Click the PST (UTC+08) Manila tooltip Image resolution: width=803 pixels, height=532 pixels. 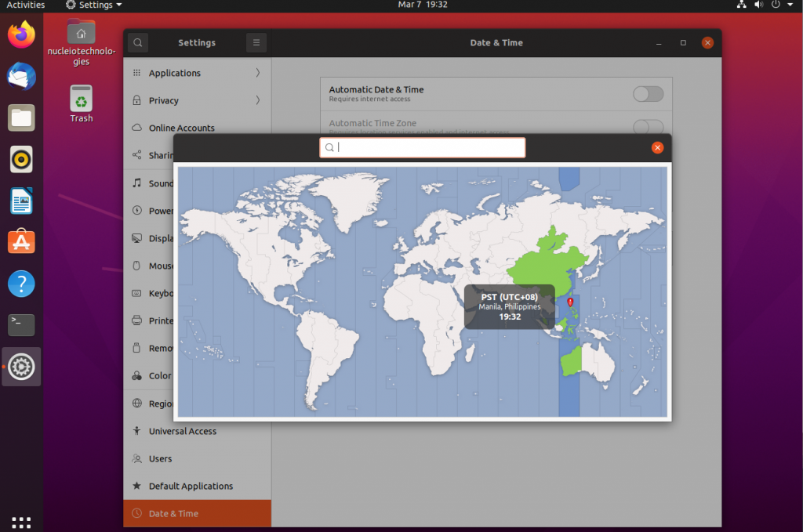510,306
